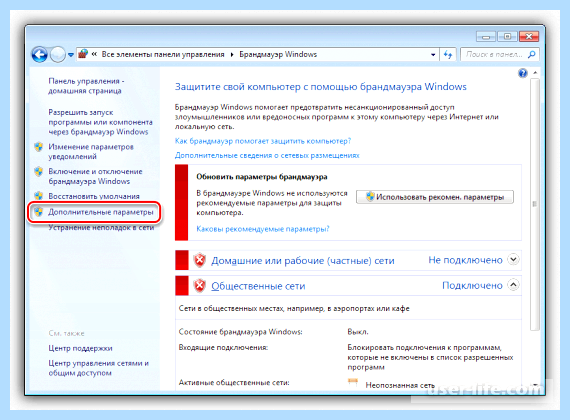This screenshot has width=570, height=420.
Task: Maximize the firewall window
Action: (x=507, y=36)
